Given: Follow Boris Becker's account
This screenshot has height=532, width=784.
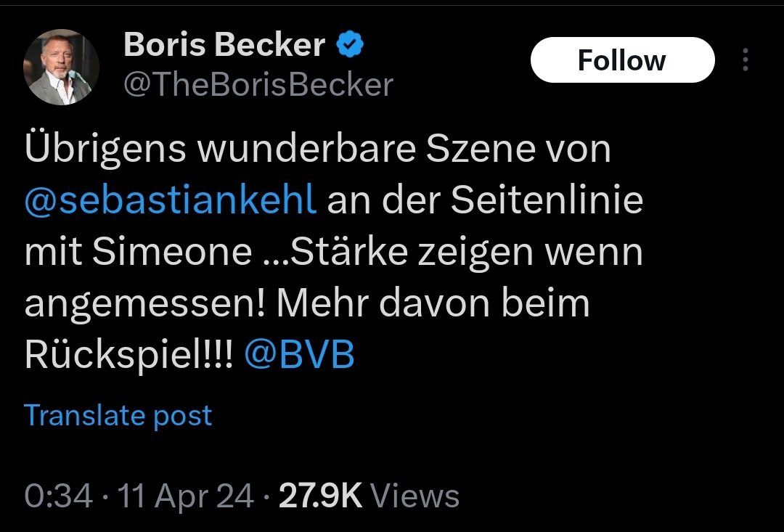Looking at the screenshot, I should (x=622, y=60).
